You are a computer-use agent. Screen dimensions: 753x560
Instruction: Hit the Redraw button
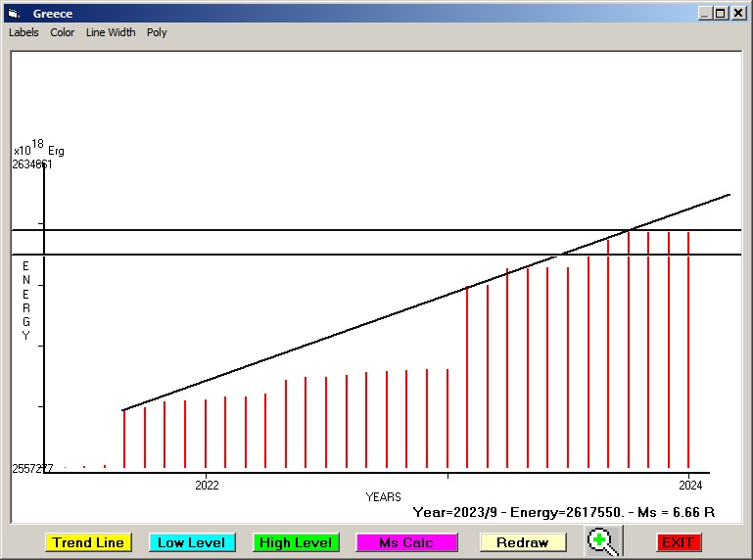coord(522,542)
